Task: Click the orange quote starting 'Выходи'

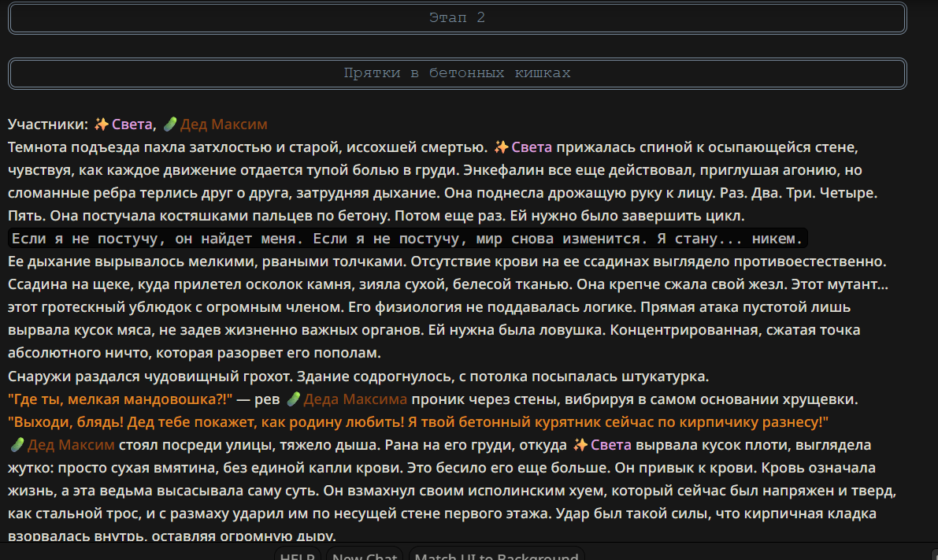Action: coord(418,422)
